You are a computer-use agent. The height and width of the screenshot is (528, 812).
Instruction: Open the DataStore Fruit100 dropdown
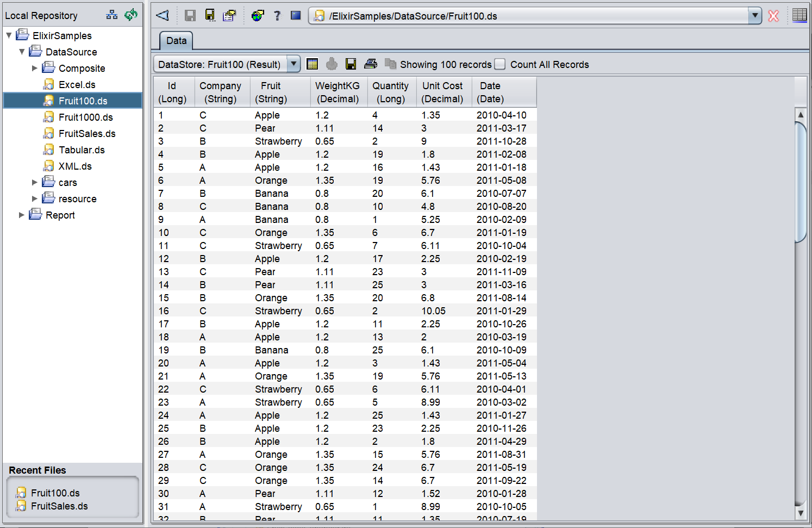pyautogui.click(x=293, y=64)
